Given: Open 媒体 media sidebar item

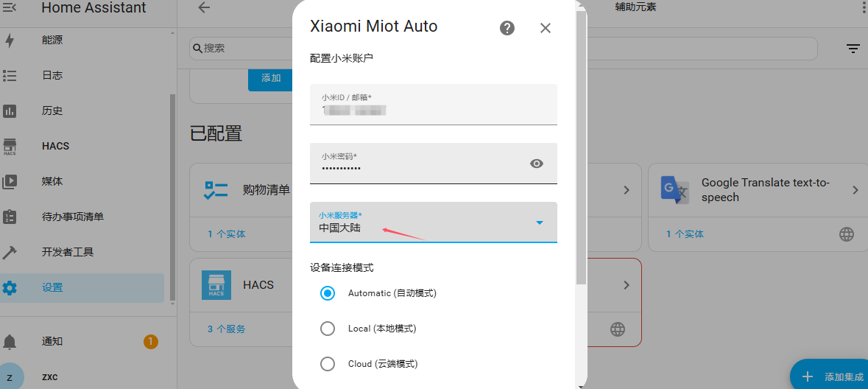Looking at the screenshot, I should coord(52,181).
